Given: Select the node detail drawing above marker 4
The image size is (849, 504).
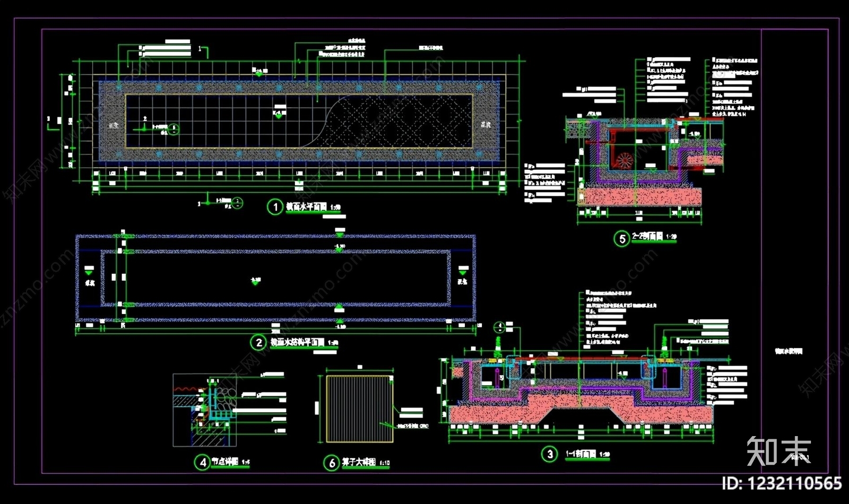Looking at the screenshot, I should pos(205,410).
